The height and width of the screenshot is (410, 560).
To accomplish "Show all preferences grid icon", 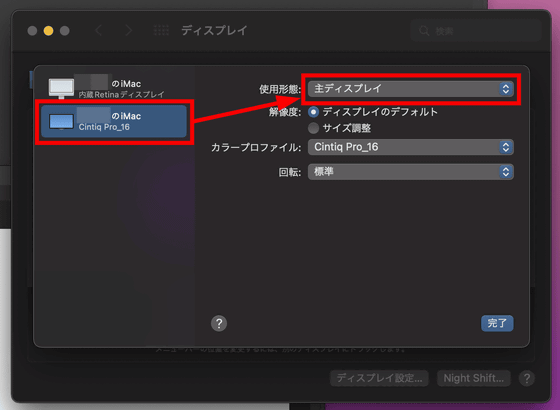I will [161, 30].
